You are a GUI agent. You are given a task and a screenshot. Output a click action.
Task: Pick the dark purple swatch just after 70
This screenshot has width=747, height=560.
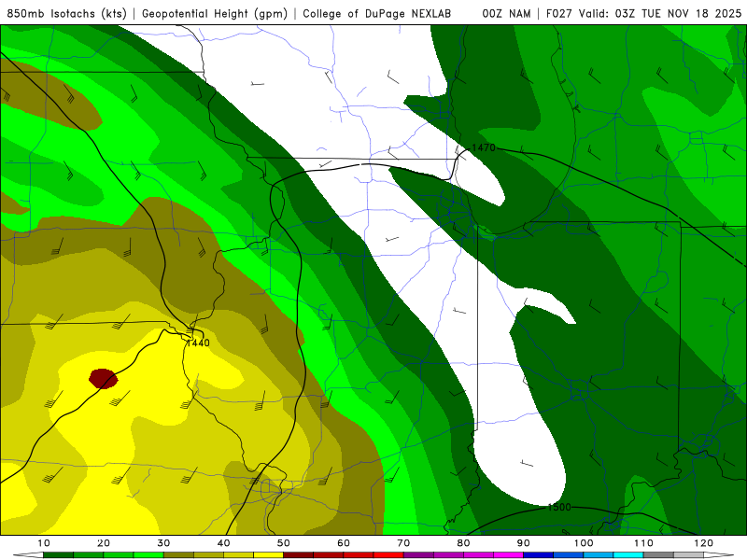point(418,555)
